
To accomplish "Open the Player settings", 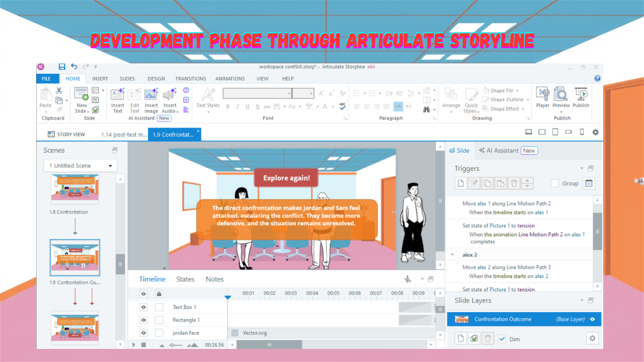I will point(542,97).
